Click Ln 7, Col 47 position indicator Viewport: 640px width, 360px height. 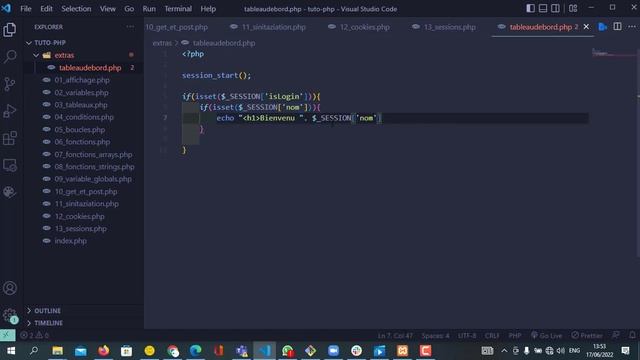coord(395,336)
